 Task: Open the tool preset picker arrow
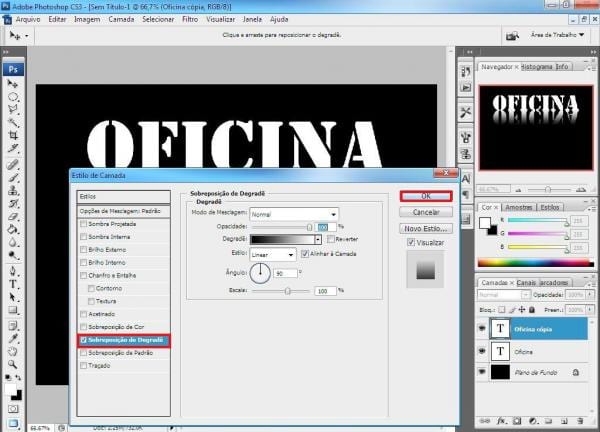(26, 36)
